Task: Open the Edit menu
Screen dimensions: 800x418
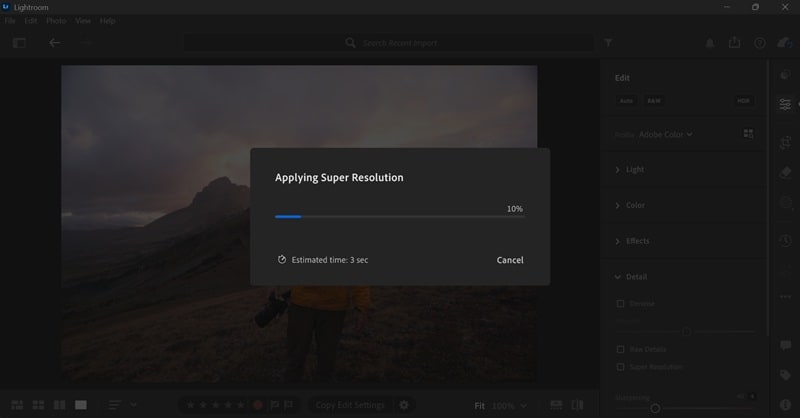Action: (x=31, y=21)
